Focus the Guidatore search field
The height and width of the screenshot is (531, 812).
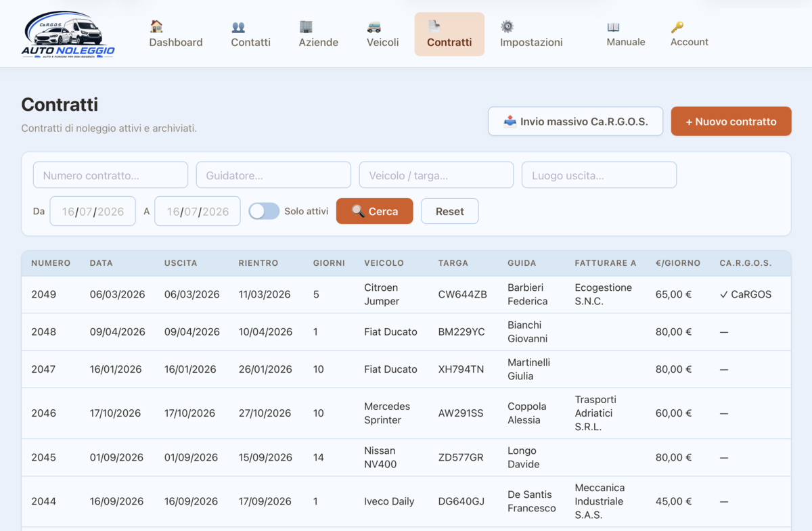point(273,175)
